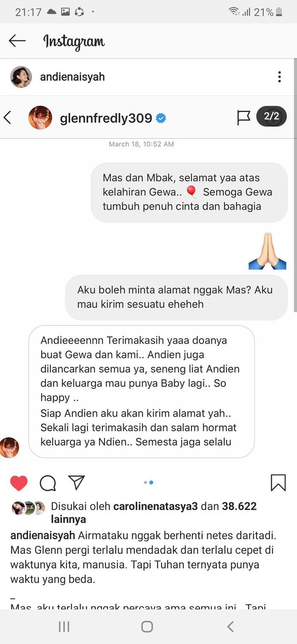
Task: Share post with paper plane icon
Action: 76,482
